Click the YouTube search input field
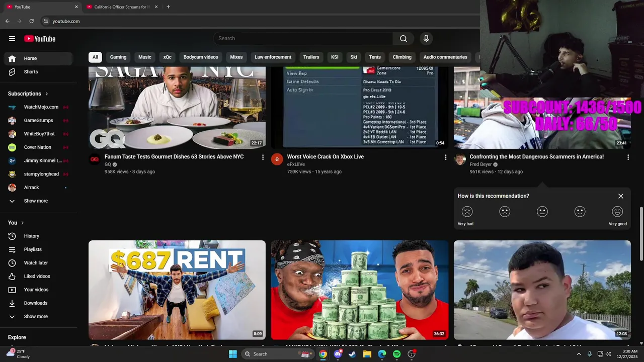The width and height of the screenshot is (644, 362). pyautogui.click(x=303, y=39)
